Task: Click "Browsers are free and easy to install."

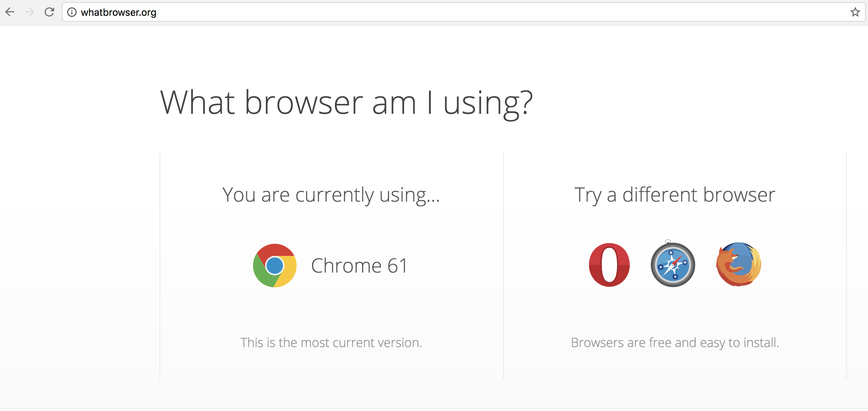Action: click(675, 342)
